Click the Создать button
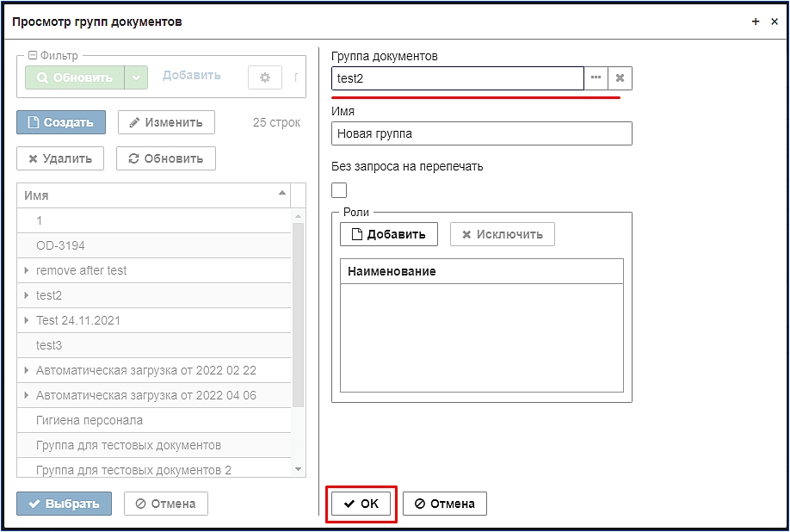The image size is (790, 532). click(61, 122)
